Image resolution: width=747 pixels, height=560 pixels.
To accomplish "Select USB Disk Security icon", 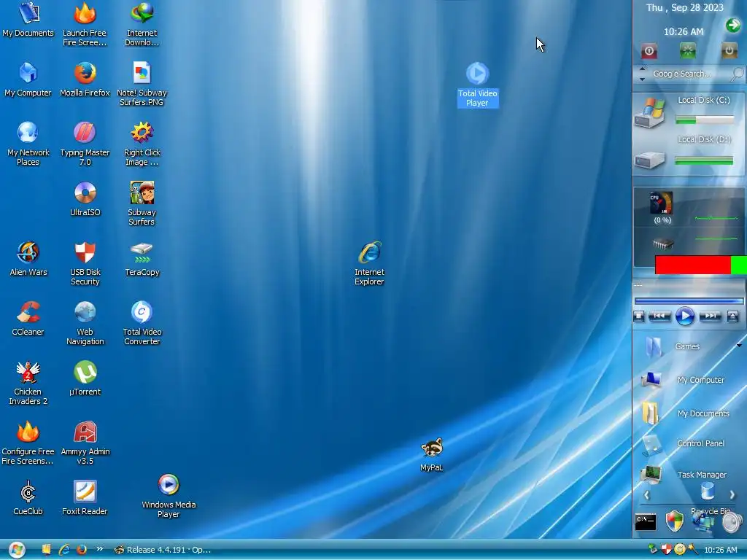I will tap(85, 264).
